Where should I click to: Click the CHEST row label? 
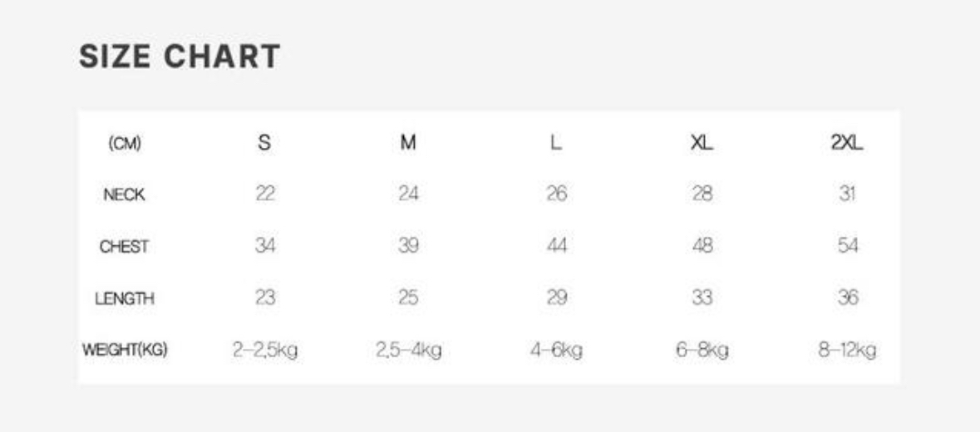pyautogui.click(x=125, y=247)
